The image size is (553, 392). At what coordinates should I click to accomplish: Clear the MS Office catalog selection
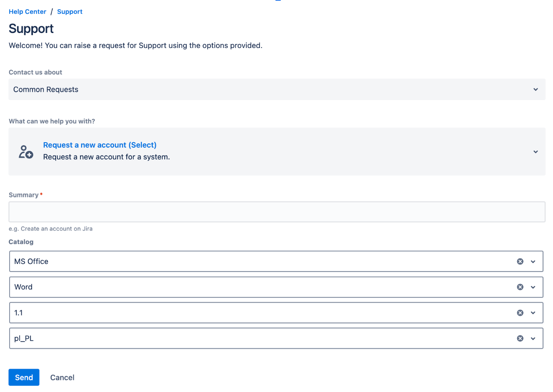[520, 261]
